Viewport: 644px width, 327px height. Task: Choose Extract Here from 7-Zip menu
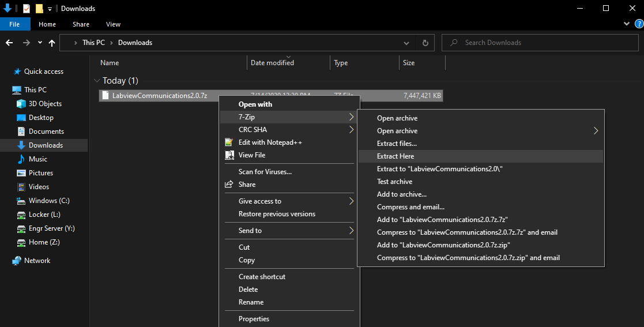pyautogui.click(x=396, y=156)
